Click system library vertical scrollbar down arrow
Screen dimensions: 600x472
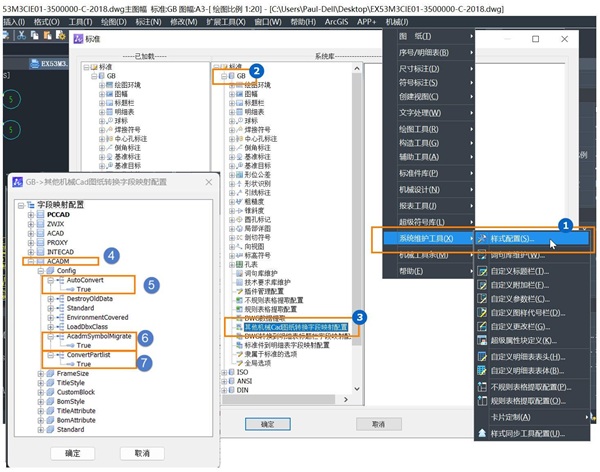pos(357,389)
